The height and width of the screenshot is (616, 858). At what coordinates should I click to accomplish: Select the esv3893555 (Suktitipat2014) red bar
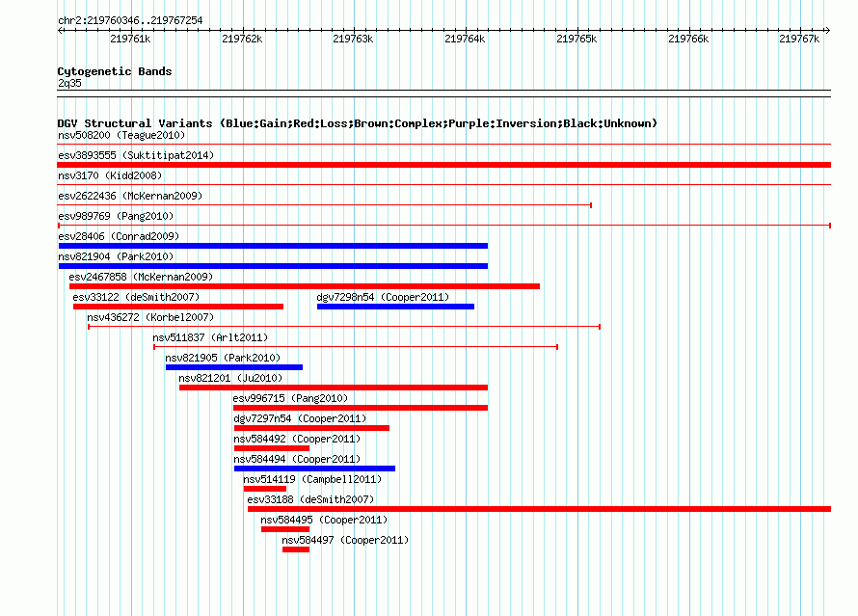tap(444, 165)
